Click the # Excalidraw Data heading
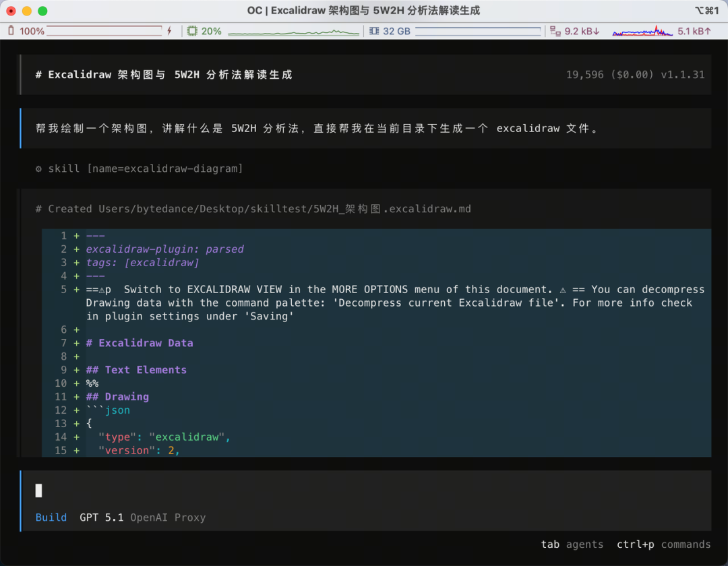Image resolution: width=728 pixels, height=566 pixels. pos(140,343)
